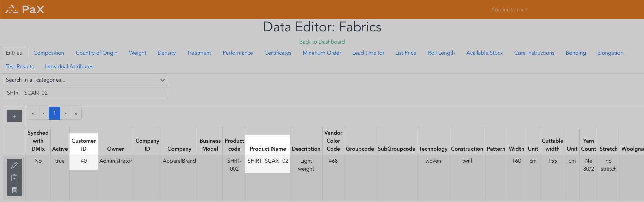
Task: Select page 1 in pagination
Action: click(x=54, y=113)
